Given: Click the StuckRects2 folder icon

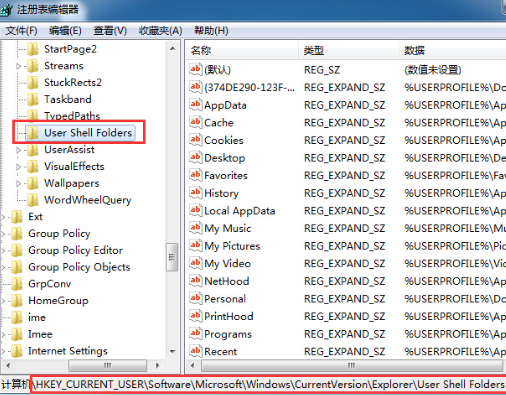Looking at the screenshot, I should (33, 83).
